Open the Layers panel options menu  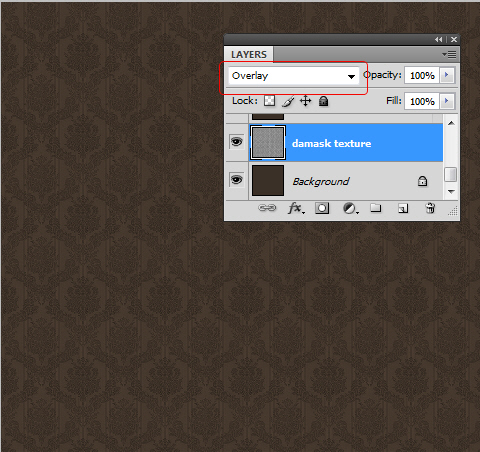click(x=449, y=54)
